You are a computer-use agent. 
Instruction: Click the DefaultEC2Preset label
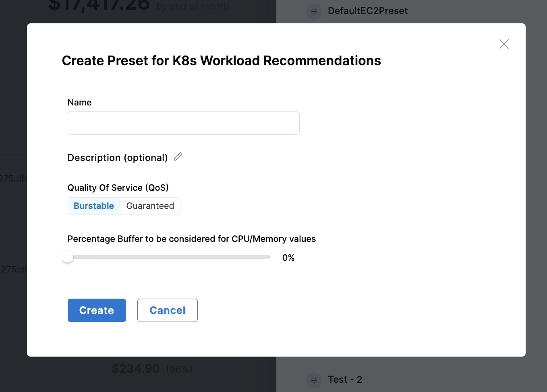367,11
